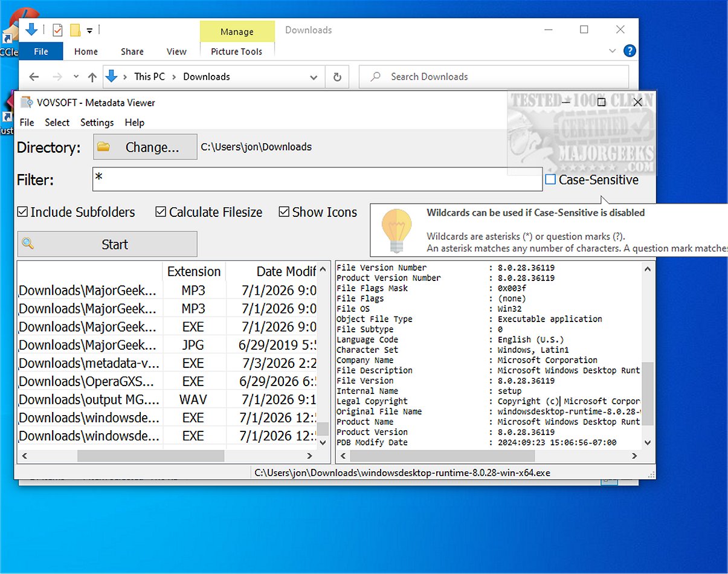Click the quick access New Folder icon
This screenshot has height=574, width=728.
(75, 30)
